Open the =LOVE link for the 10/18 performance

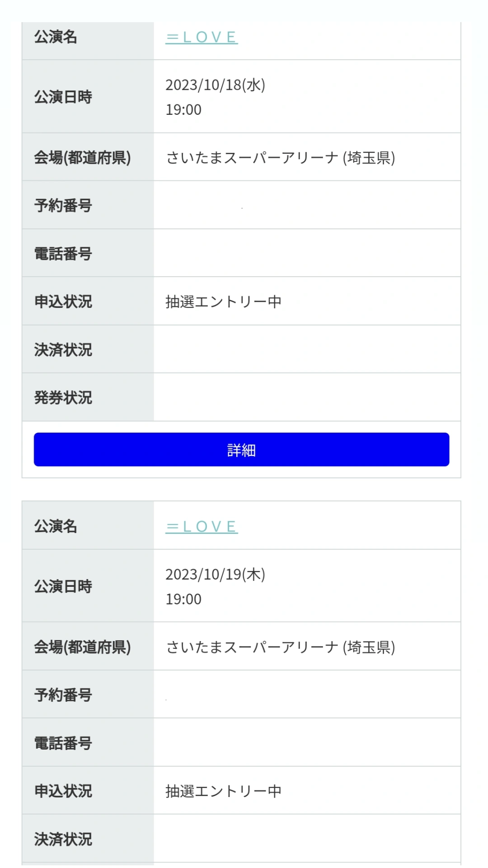(x=202, y=37)
